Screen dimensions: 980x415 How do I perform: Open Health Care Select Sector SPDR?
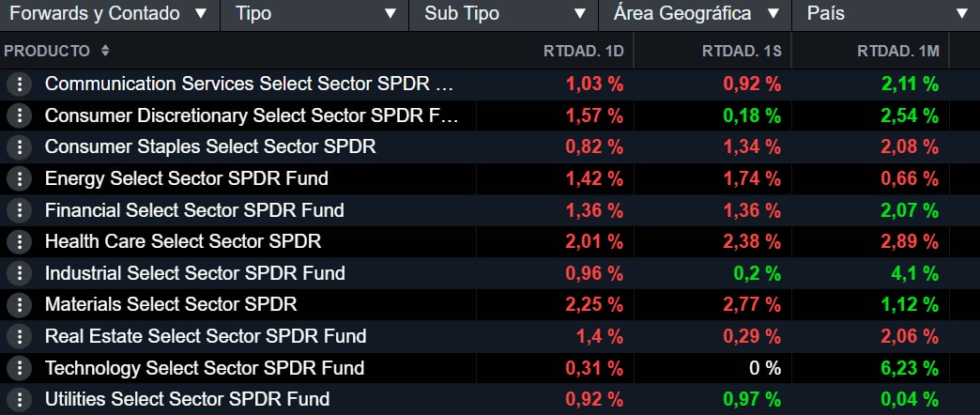(x=183, y=241)
